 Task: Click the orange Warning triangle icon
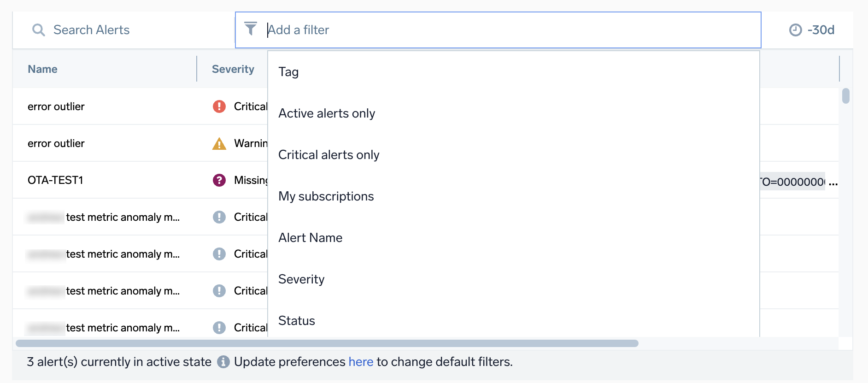(219, 144)
